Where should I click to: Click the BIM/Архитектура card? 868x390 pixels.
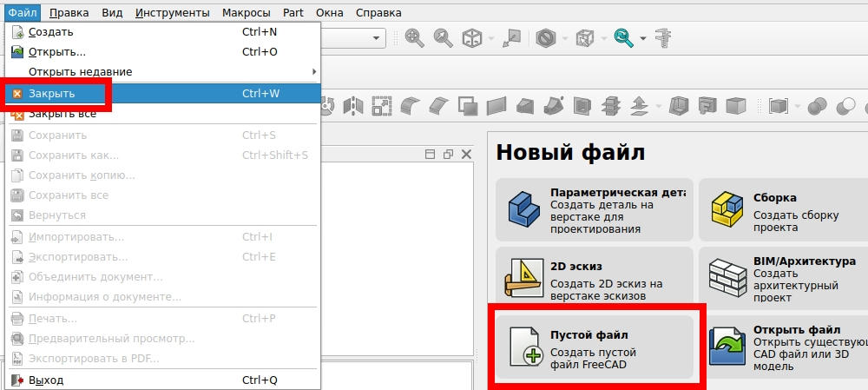click(x=783, y=279)
